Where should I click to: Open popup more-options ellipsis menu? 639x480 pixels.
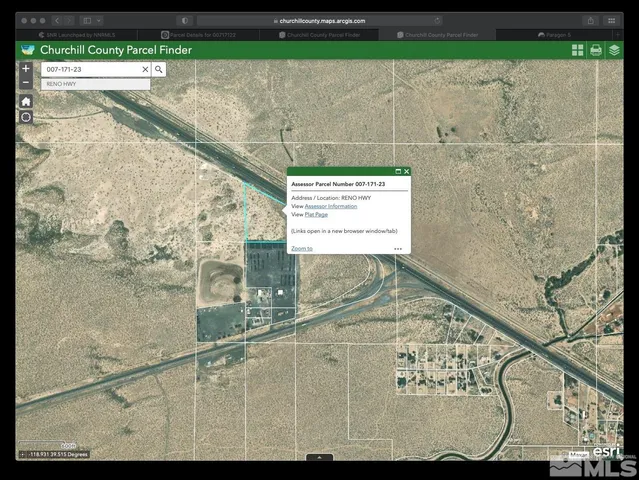398,248
